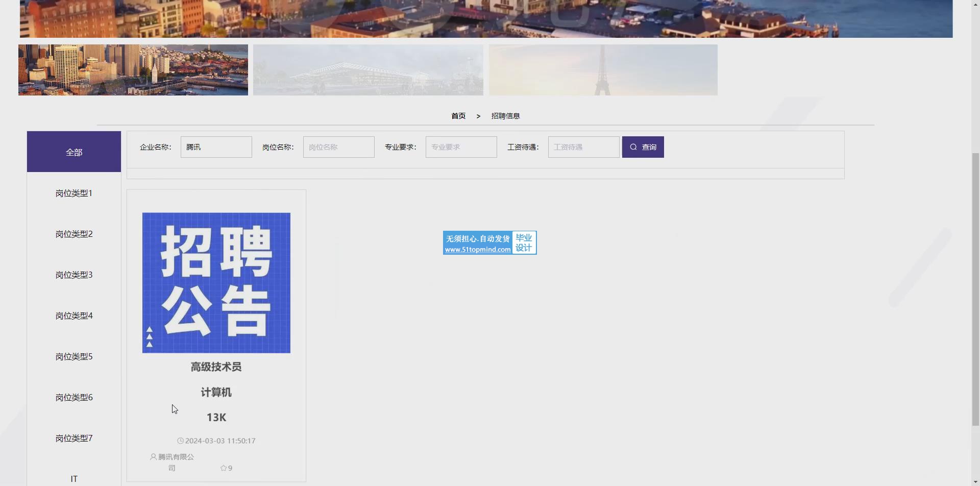Click the star favorites icon beside 9

click(224, 468)
